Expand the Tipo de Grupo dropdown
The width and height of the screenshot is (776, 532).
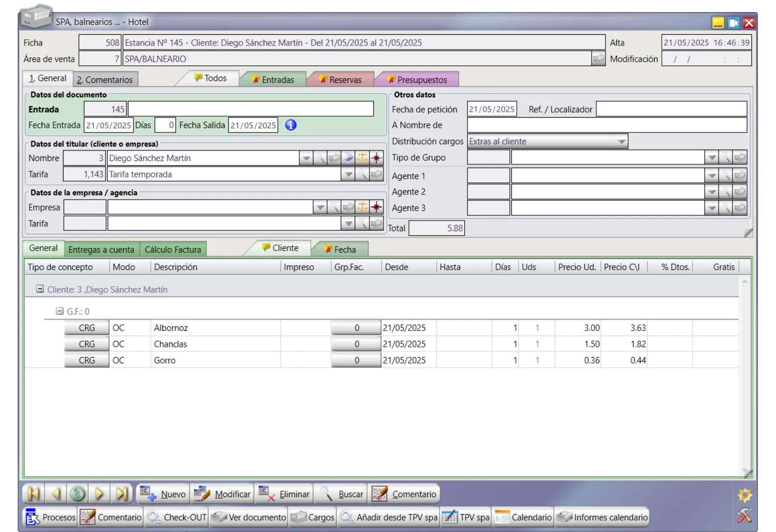711,158
